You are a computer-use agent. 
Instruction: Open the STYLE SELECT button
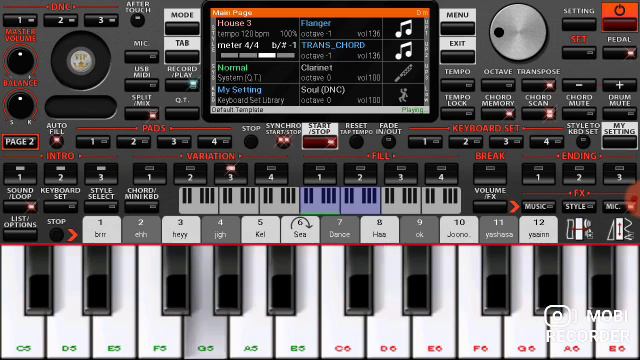pos(101,207)
